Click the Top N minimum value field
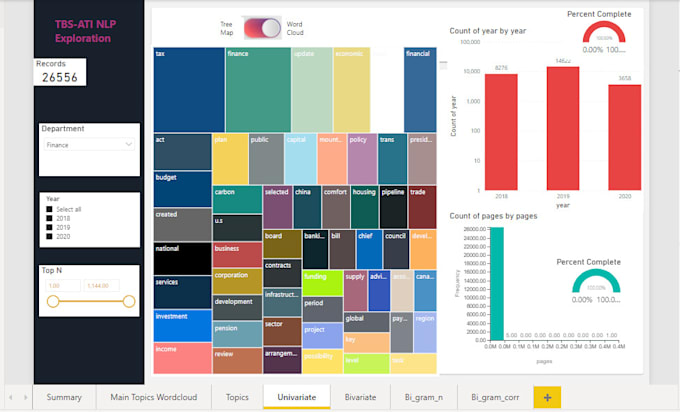 point(63,286)
